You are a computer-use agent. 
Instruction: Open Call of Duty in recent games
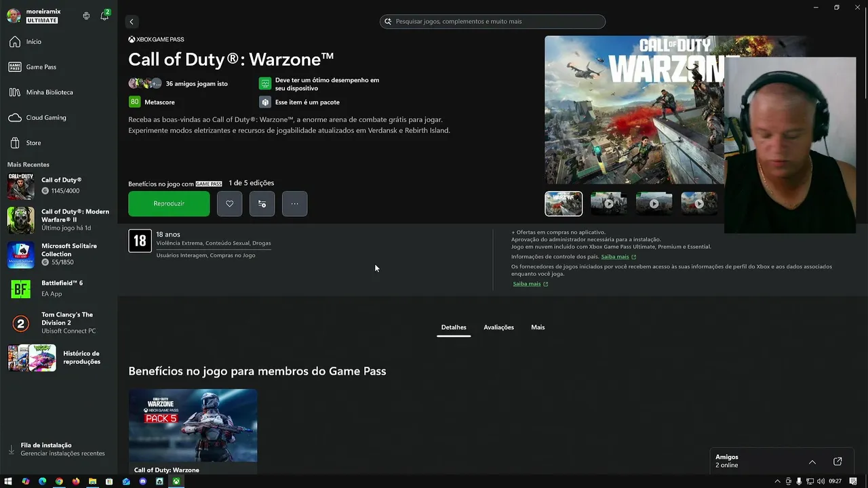coord(59,185)
